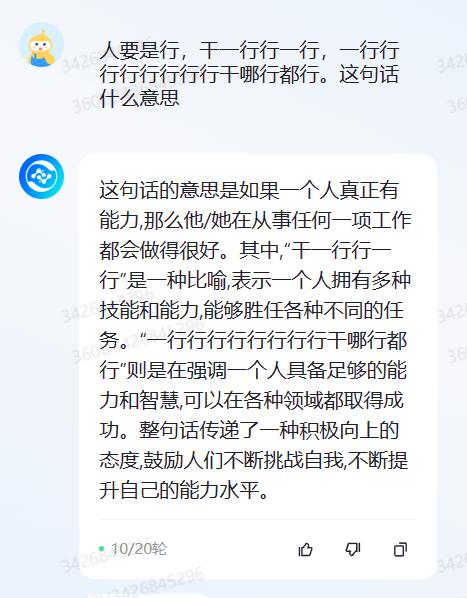This screenshot has width=467, height=598.
Task: Click the line 态度,鼓励人们不断挑战自我
Action: pyautogui.click(x=221, y=460)
